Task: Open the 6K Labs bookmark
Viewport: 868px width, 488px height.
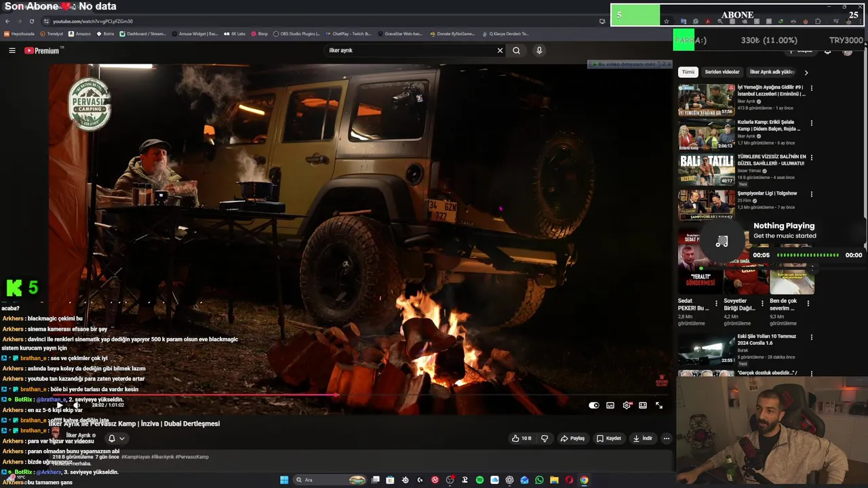Action: tap(235, 33)
